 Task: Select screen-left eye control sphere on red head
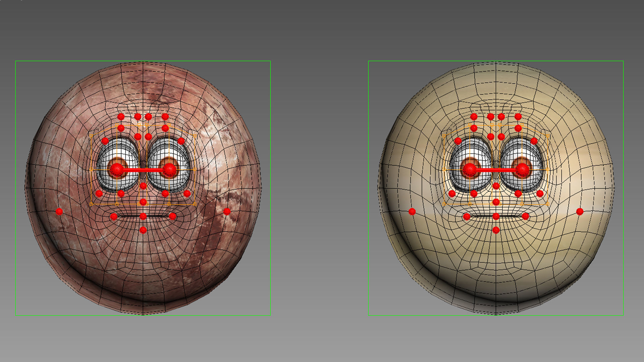[117, 170]
